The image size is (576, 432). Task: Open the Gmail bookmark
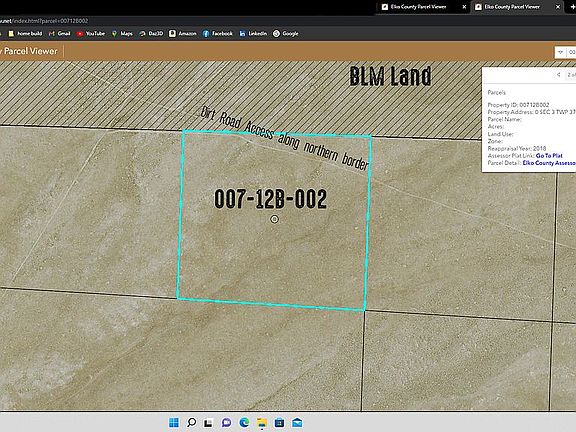click(60, 33)
